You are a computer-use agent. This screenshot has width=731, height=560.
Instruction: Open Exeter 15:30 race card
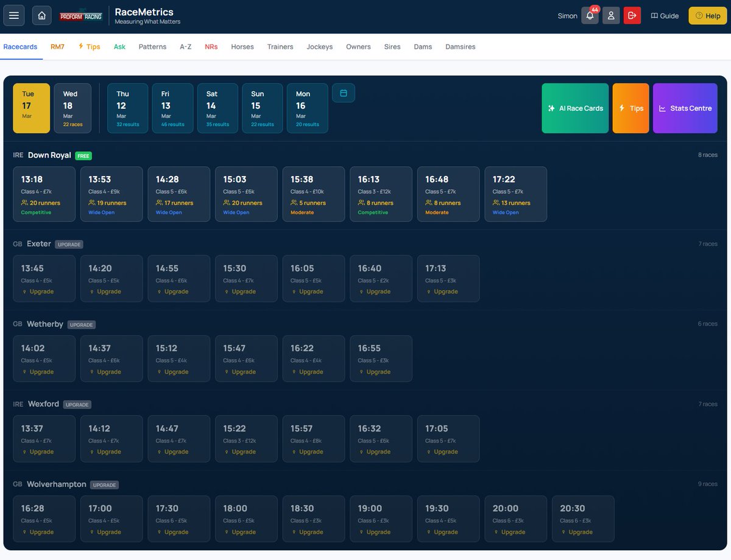[x=246, y=279]
